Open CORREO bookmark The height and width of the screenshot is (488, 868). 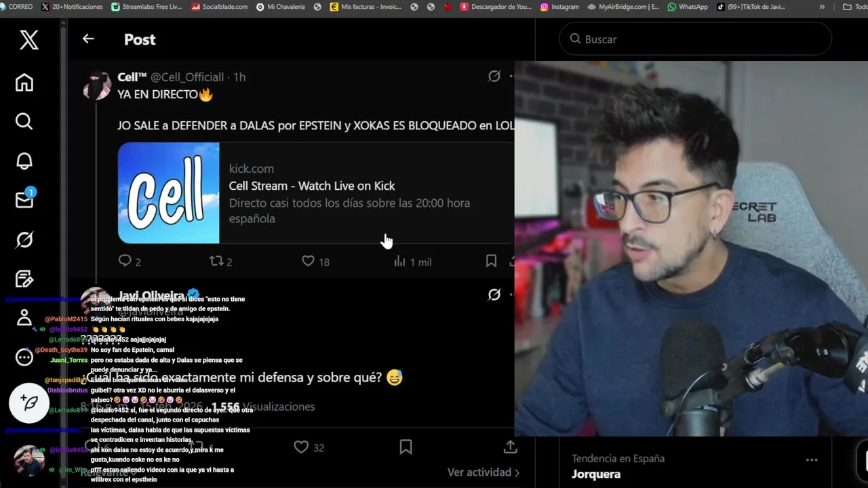16,7
